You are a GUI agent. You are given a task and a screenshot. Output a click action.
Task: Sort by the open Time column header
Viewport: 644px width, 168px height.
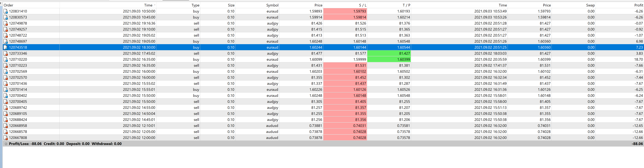pos(148,5)
